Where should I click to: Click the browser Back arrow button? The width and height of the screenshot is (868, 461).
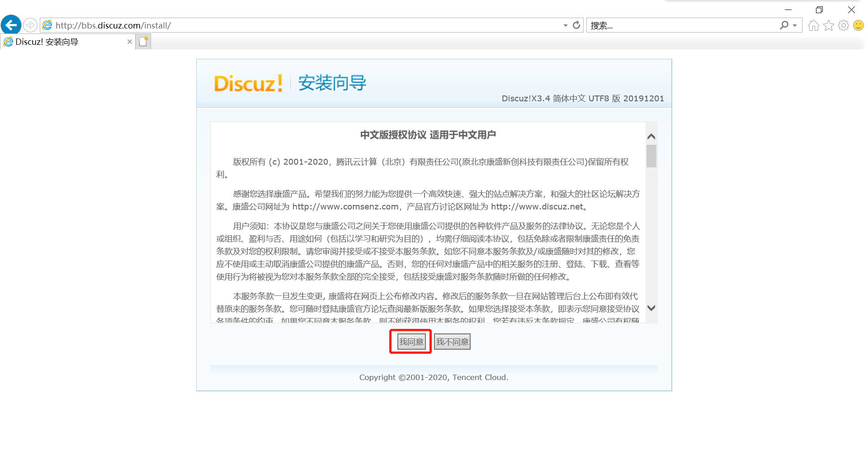pos(11,25)
